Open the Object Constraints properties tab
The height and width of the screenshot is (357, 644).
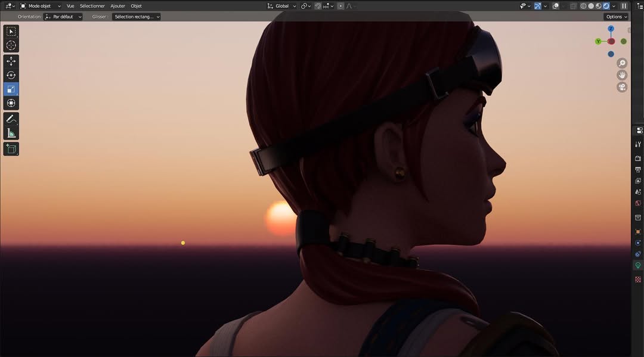coord(638,254)
